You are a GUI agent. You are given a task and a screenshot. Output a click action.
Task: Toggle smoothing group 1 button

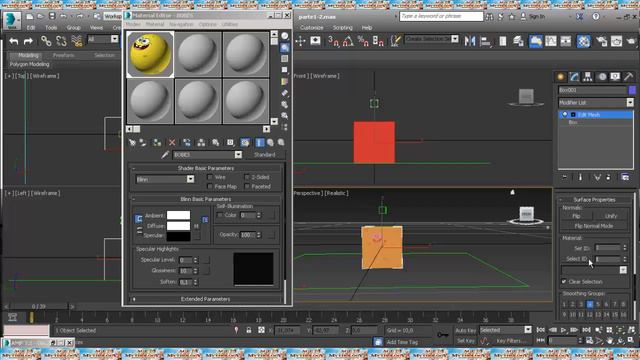(x=564, y=304)
